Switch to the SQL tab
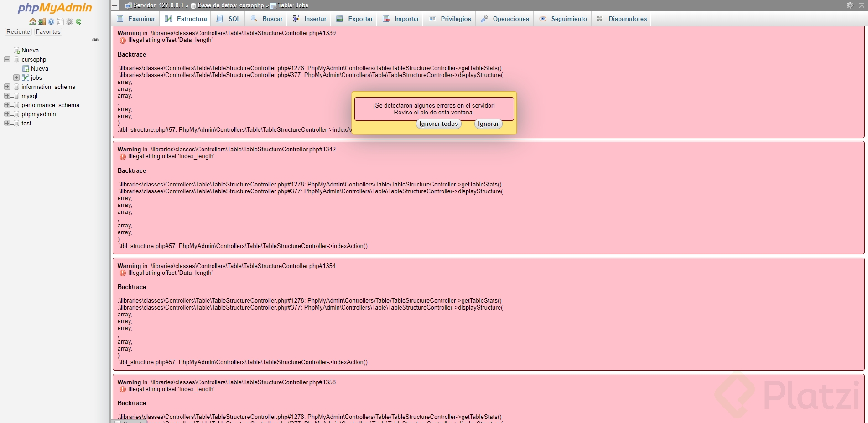 [x=234, y=19]
